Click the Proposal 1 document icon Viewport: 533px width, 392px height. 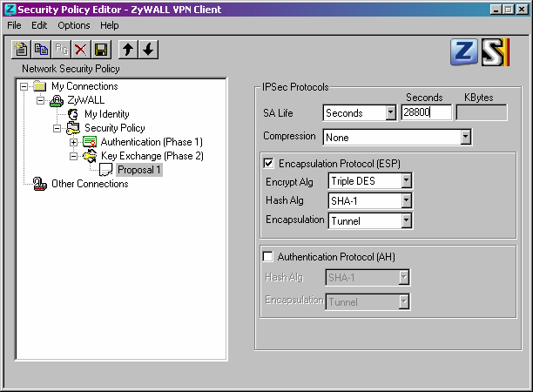(105, 169)
